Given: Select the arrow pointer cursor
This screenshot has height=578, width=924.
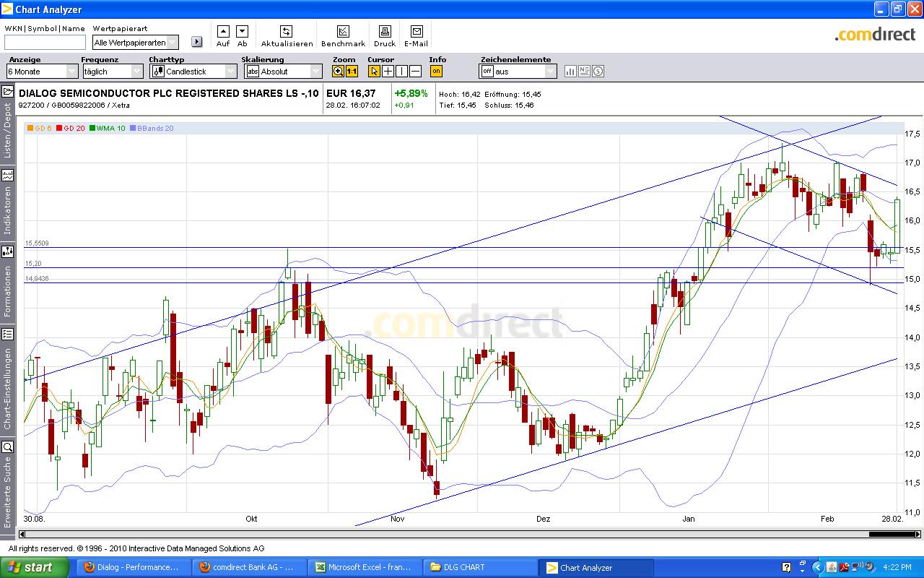Looking at the screenshot, I should tap(374, 71).
